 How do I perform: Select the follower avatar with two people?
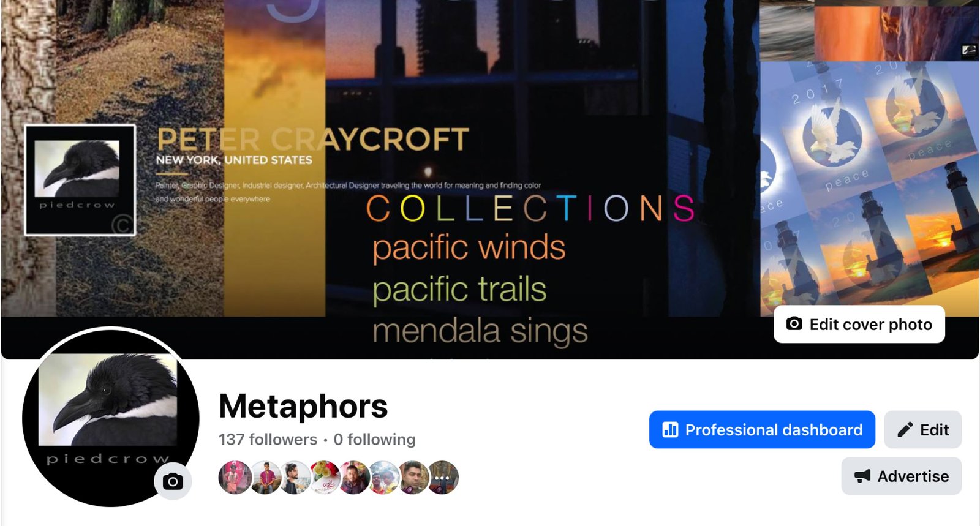click(x=384, y=478)
